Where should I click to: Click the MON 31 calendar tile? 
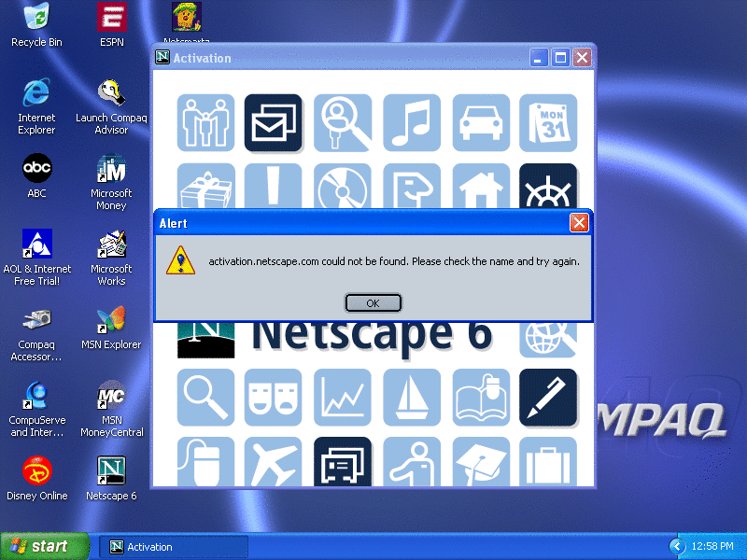(x=548, y=123)
